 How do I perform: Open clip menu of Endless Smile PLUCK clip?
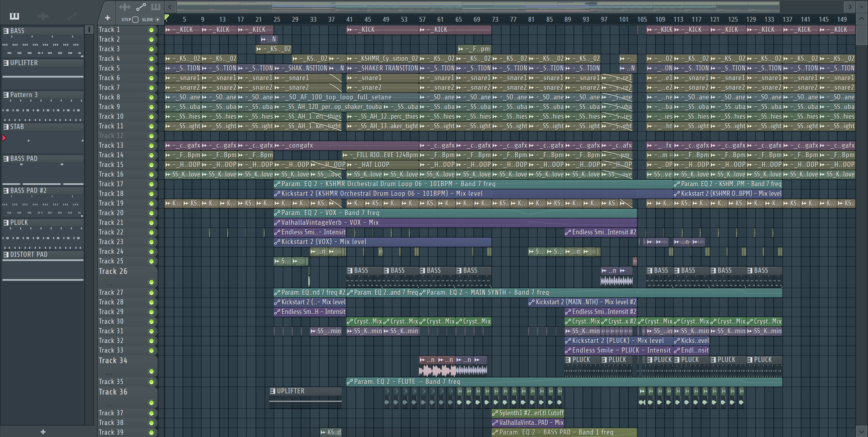tap(568, 351)
